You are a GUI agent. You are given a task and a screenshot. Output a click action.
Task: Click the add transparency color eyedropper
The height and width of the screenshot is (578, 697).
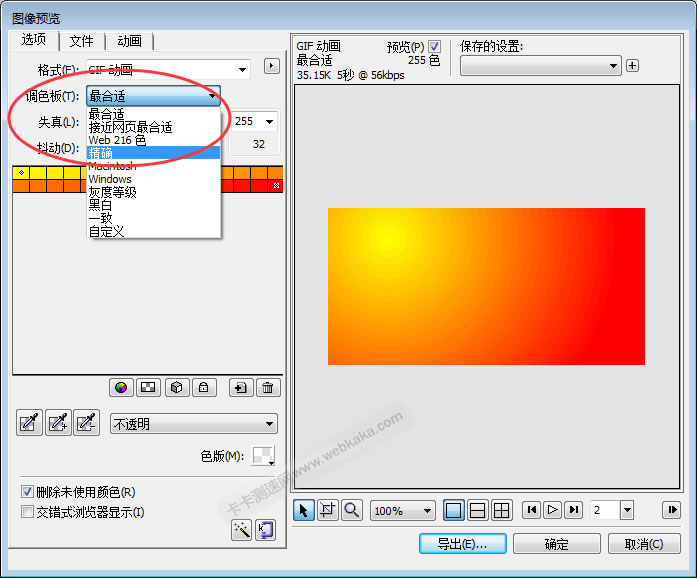coord(59,423)
